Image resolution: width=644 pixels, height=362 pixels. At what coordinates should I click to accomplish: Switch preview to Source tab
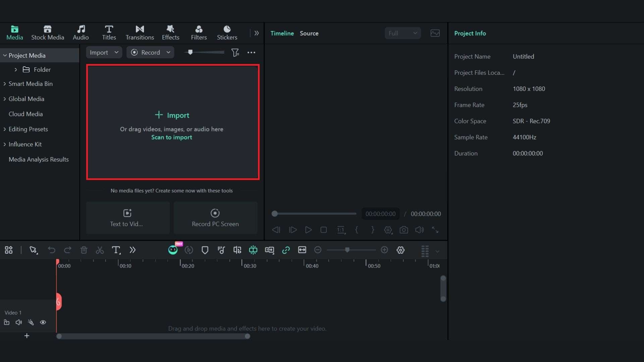(309, 33)
